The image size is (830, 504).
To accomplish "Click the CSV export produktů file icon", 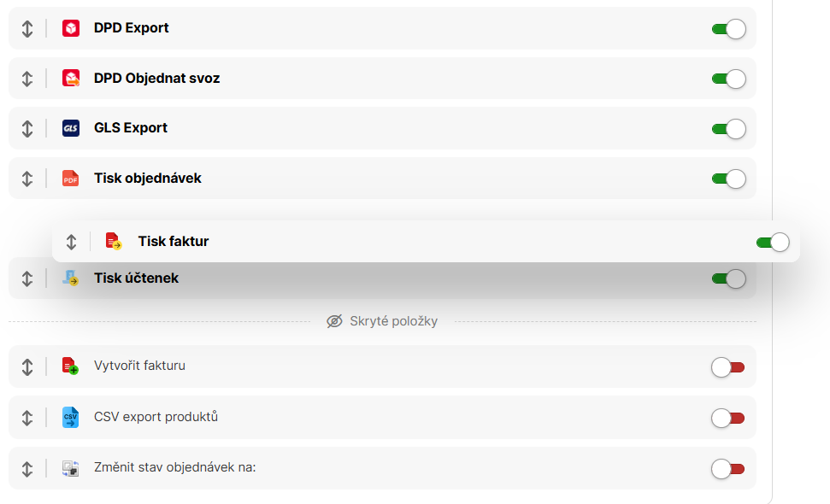I will pos(71,418).
